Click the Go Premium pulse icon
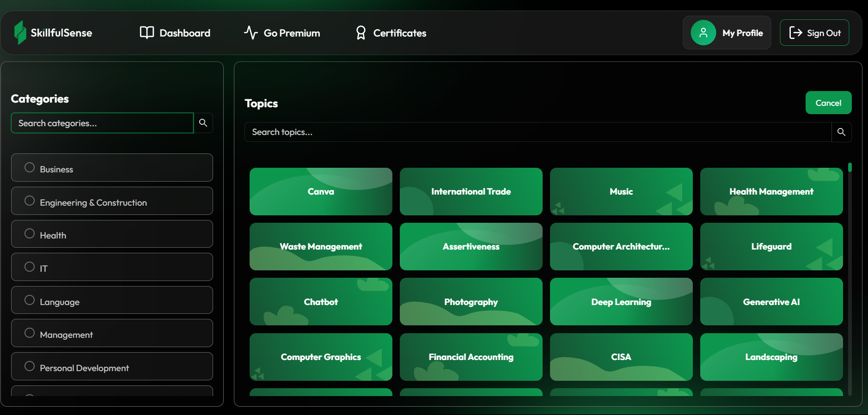The width and height of the screenshot is (868, 415). click(251, 32)
